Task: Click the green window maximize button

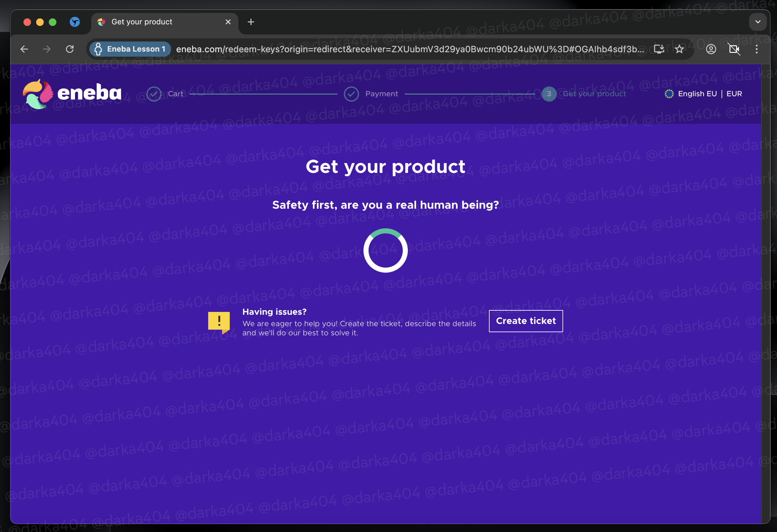Action: coord(53,22)
